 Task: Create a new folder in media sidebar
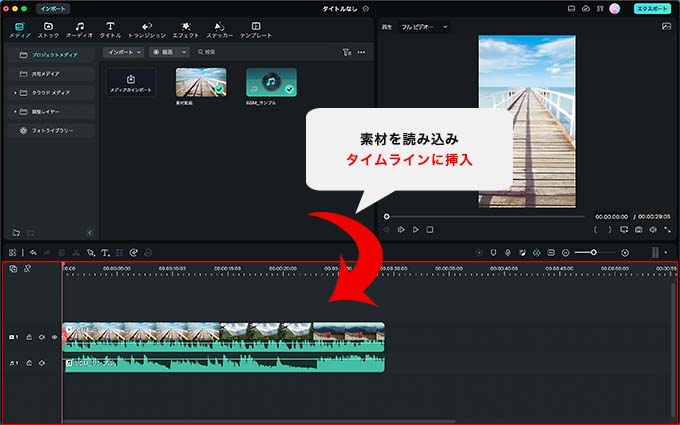[x=16, y=233]
